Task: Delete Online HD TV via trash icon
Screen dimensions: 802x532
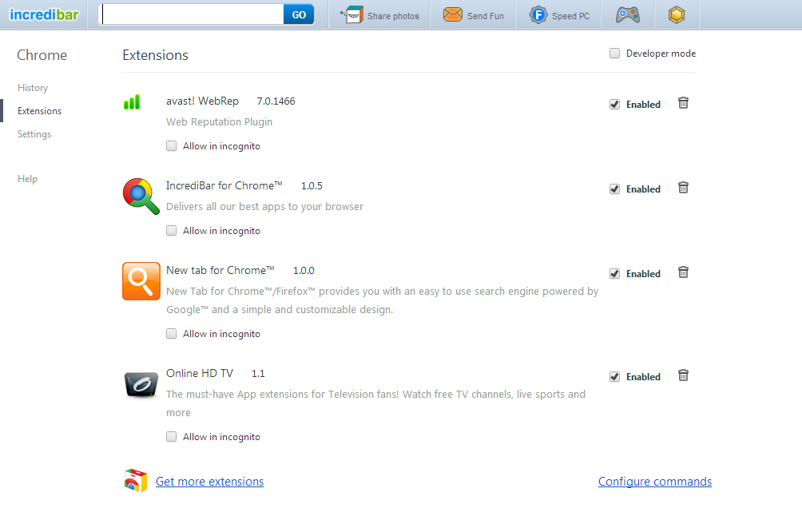Action: [683, 375]
